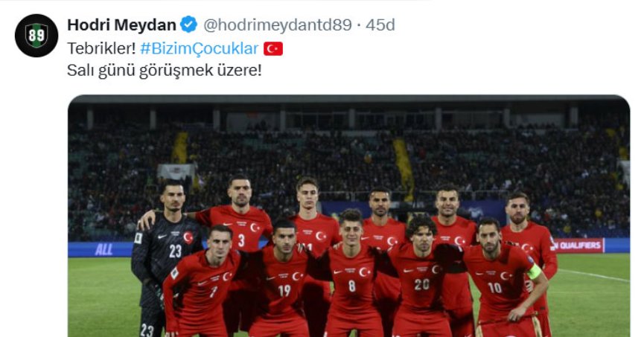
Task: Open the #BizimÇocuklar hashtag
Action: 200,48
